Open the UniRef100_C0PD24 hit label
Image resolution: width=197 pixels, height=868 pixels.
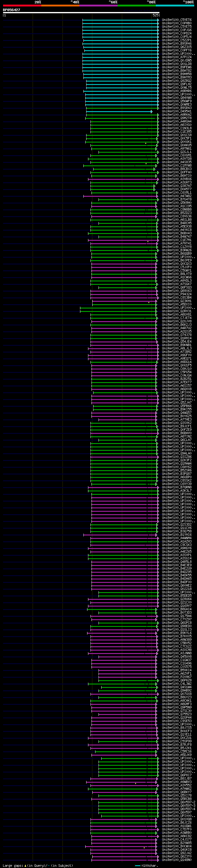(177, 33)
